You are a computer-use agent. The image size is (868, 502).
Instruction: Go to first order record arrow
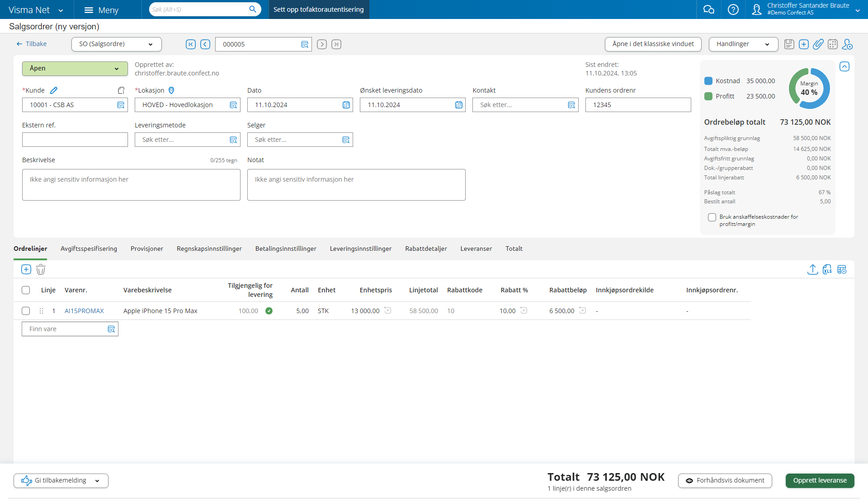coord(191,44)
